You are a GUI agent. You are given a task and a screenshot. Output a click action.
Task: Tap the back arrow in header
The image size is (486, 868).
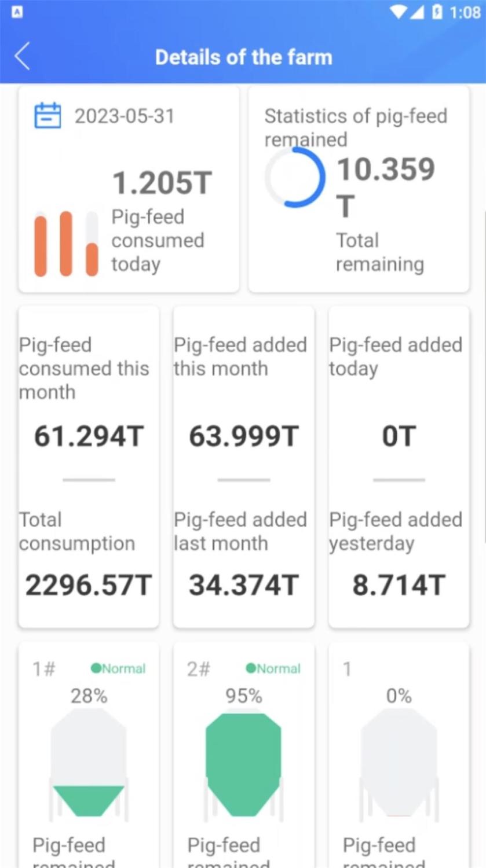[x=22, y=57]
